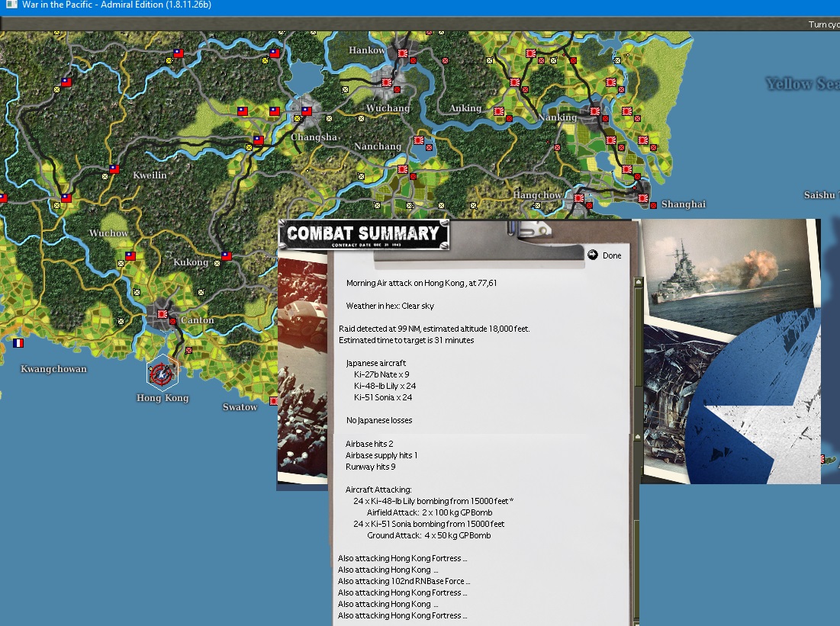Click 'Also attacking 102nd RN Base Force' line

(x=404, y=581)
